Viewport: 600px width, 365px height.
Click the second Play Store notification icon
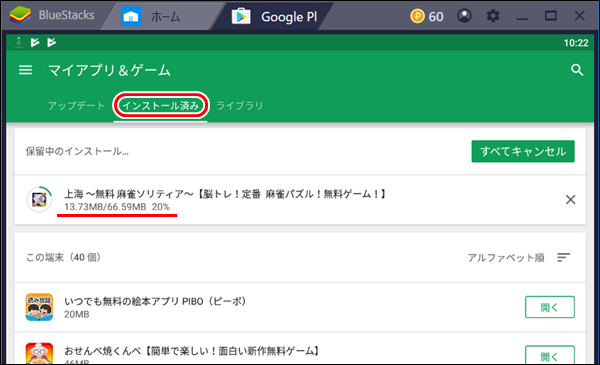[x=52, y=42]
